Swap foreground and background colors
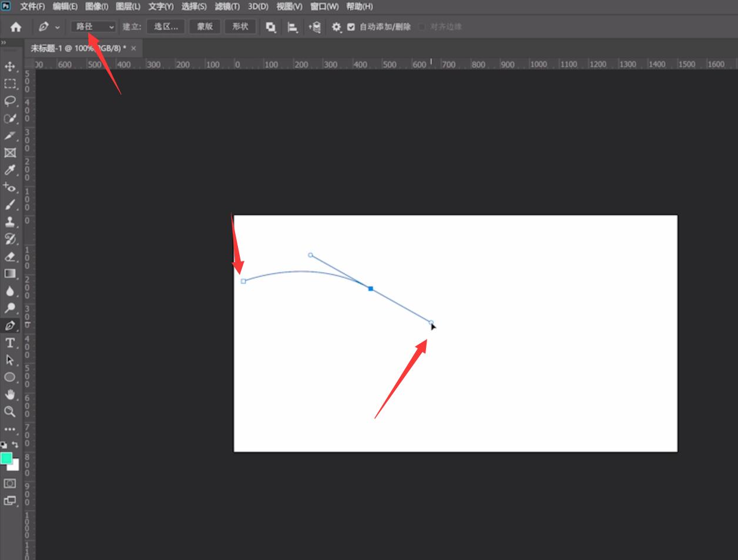Viewport: 738px width, 560px height. tap(15, 445)
